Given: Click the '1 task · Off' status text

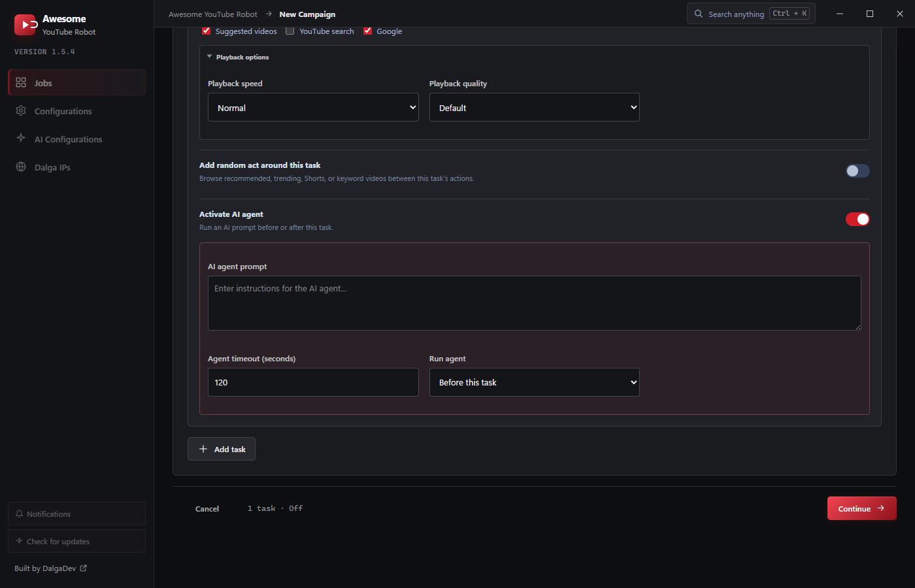Looking at the screenshot, I should tap(275, 508).
